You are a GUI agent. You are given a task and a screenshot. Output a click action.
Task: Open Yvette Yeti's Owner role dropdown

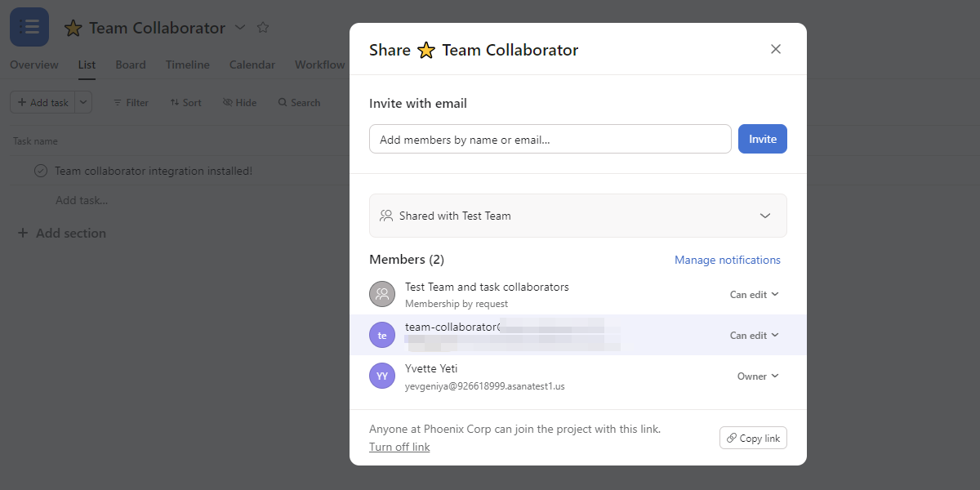pos(758,376)
